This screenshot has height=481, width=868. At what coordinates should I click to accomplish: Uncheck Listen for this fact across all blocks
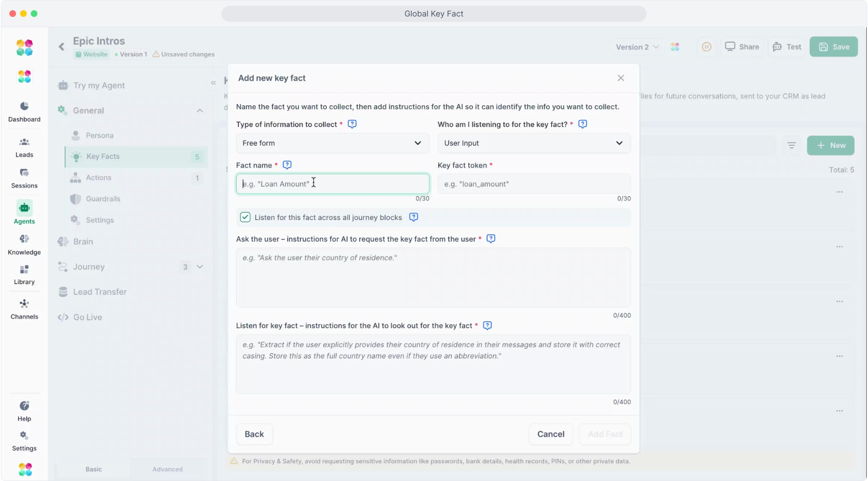click(x=245, y=217)
